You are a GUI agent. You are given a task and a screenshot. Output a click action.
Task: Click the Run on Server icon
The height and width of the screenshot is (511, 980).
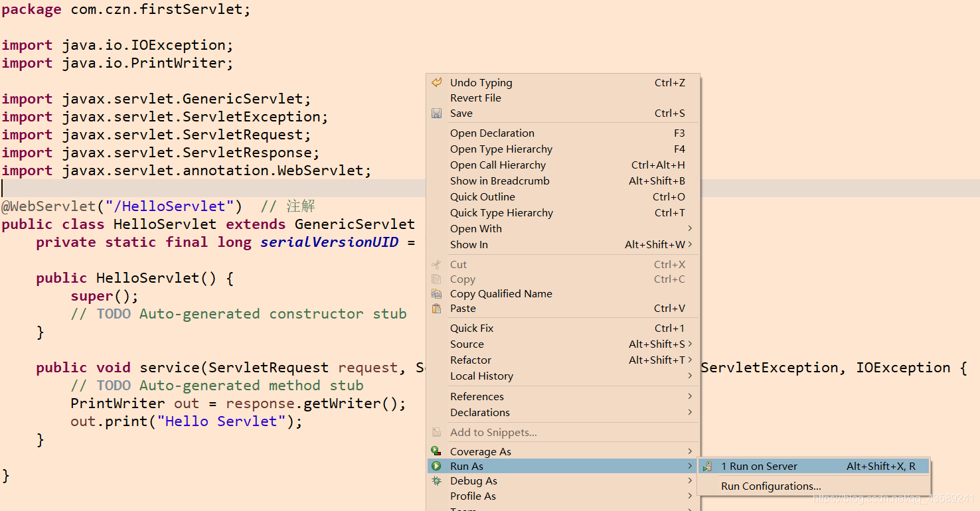click(x=708, y=467)
